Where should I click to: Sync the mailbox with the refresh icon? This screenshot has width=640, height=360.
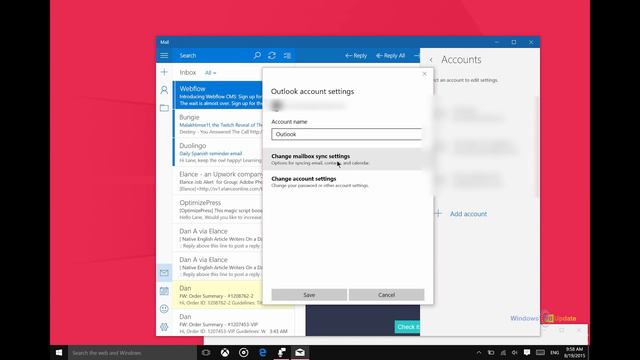272,56
